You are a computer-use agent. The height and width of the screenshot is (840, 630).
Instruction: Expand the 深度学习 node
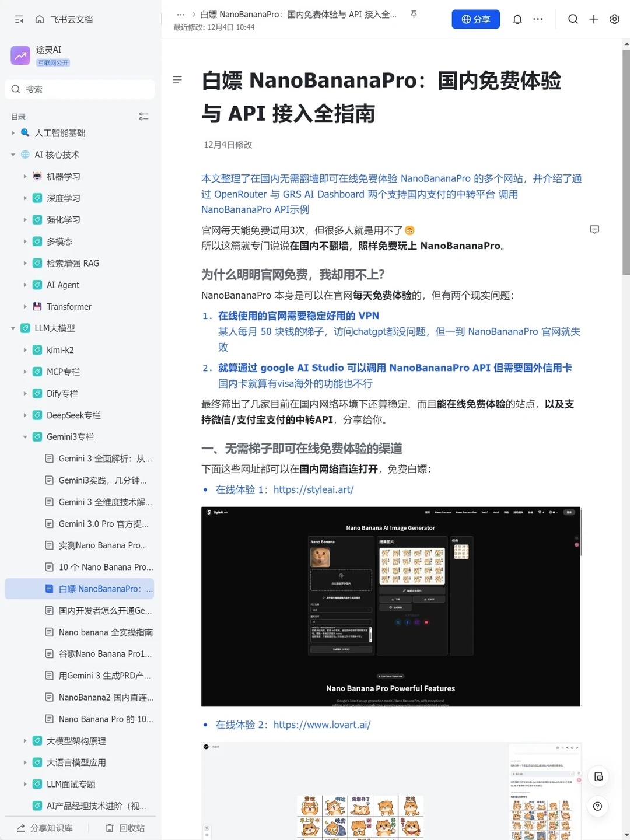(25, 198)
